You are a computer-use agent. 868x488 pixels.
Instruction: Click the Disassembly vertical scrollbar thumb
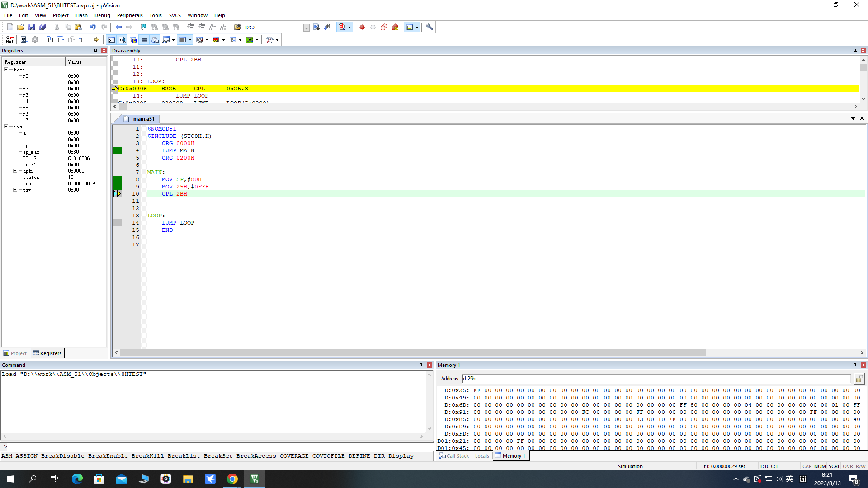(x=863, y=68)
